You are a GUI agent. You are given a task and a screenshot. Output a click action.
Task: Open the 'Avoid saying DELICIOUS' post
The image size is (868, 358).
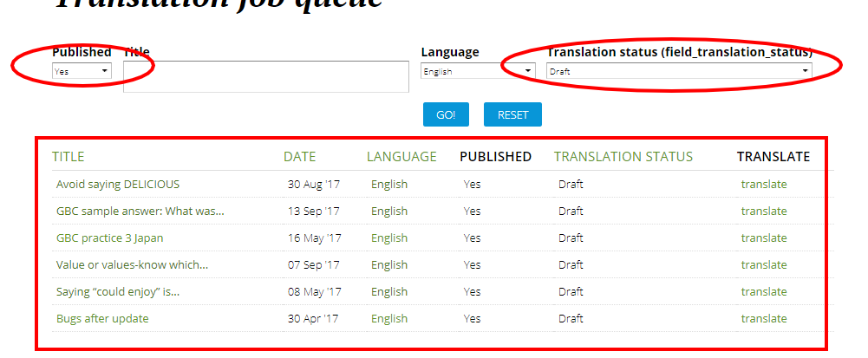click(x=118, y=185)
